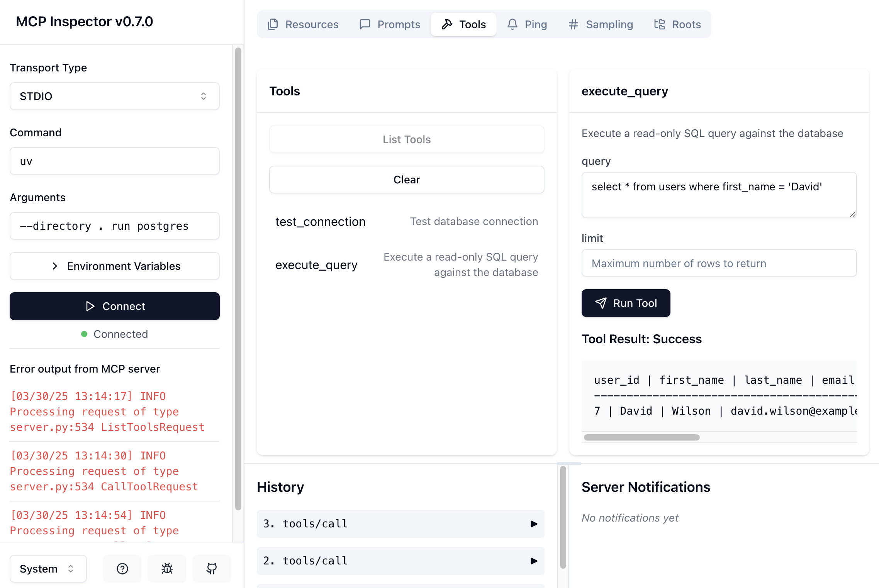Go to the Roots tab

click(x=677, y=24)
